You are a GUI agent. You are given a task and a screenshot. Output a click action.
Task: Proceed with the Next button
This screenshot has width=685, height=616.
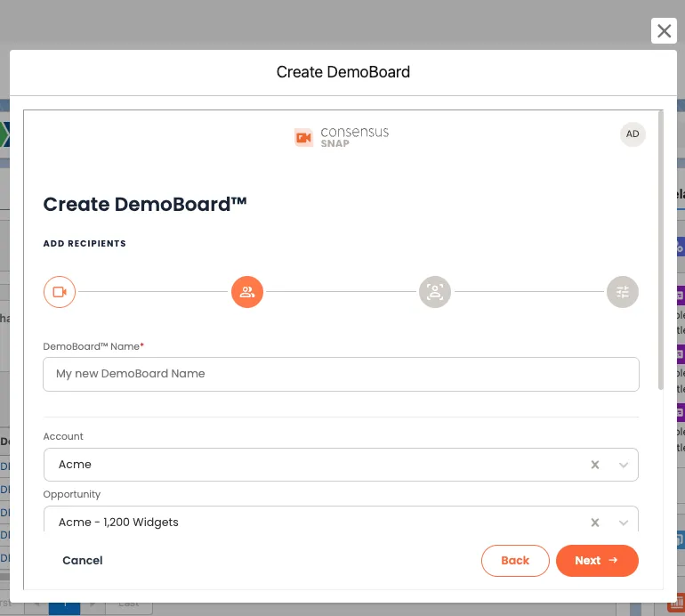pos(597,561)
